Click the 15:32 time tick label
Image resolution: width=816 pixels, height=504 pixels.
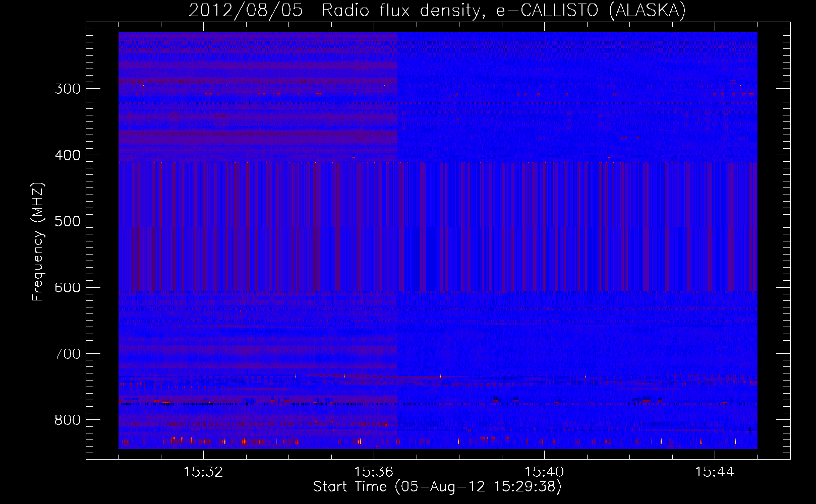(203, 472)
